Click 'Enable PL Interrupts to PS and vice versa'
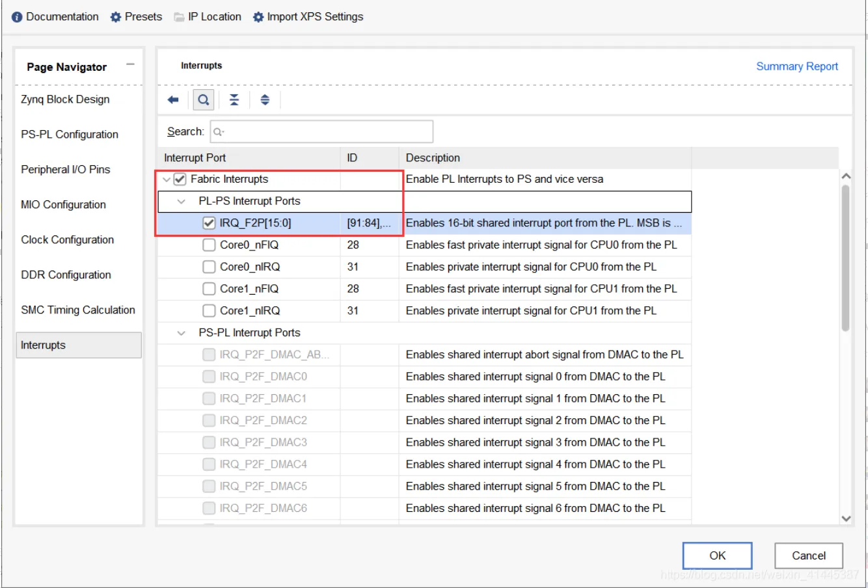The image size is (868, 588). (x=504, y=180)
